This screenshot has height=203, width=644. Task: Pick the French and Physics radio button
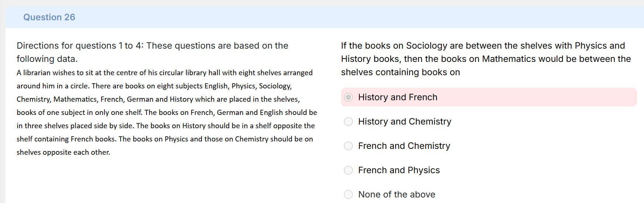348,170
